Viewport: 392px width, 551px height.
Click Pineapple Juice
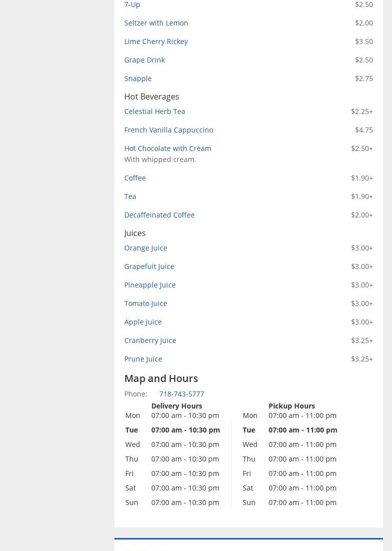(150, 285)
